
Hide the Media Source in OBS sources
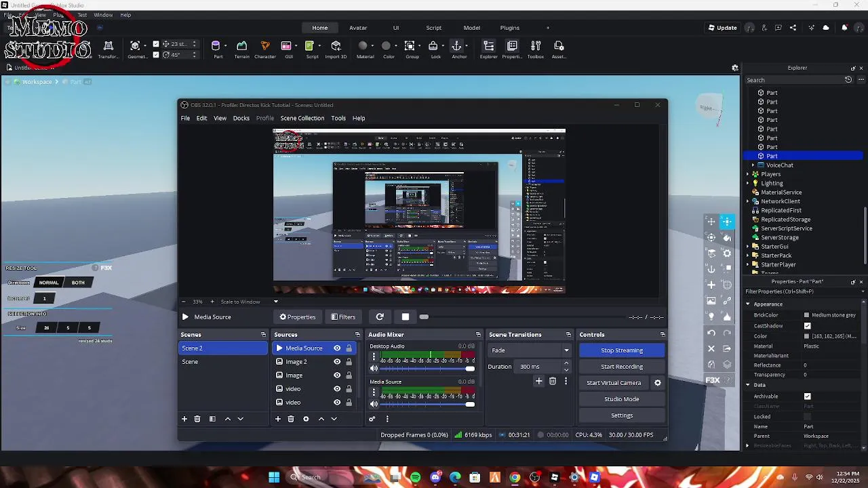pyautogui.click(x=337, y=348)
